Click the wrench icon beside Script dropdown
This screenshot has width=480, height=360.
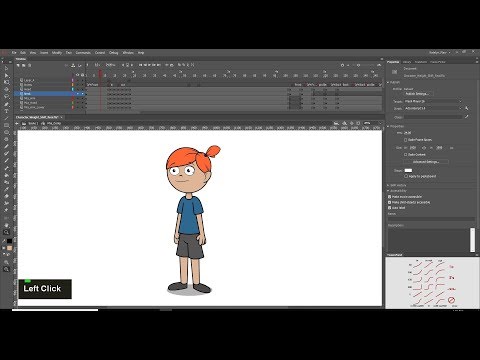(467, 108)
